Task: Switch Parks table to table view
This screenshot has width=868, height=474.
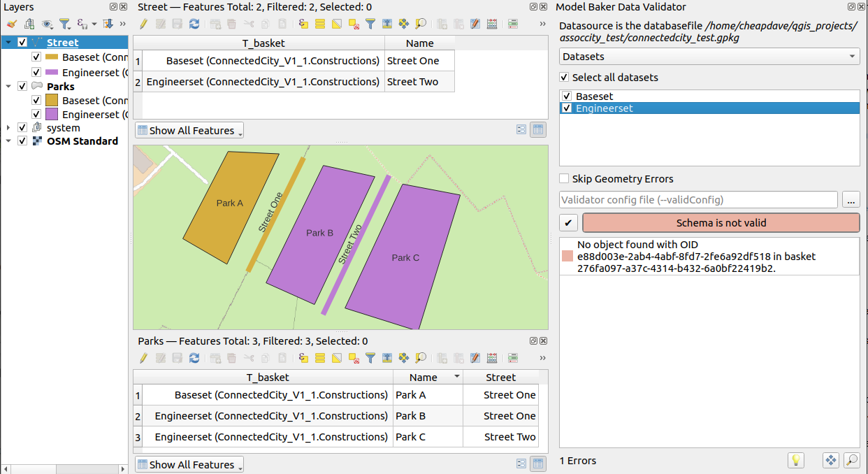Action: pos(538,464)
